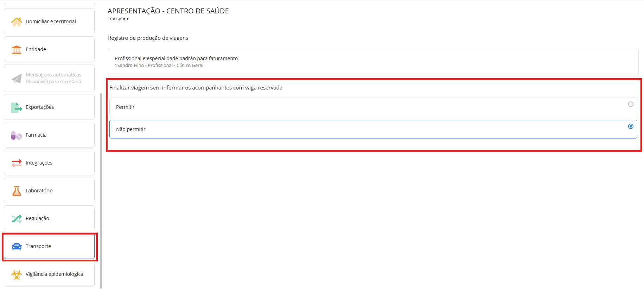Click the APRESENTAÇÃO - CENTRO DE SAÚDE title
This screenshot has height=291, width=644.
(x=168, y=11)
